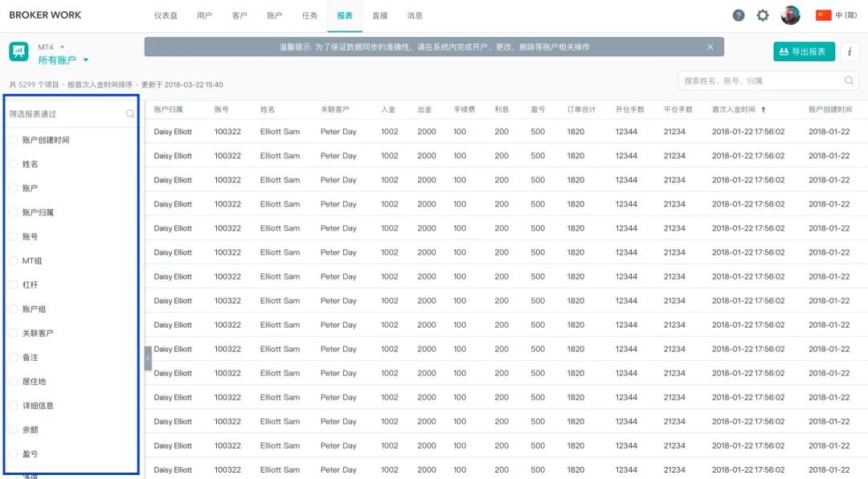The height and width of the screenshot is (479, 868).
Task: Close the warm tip banner
Action: [710, 47]
